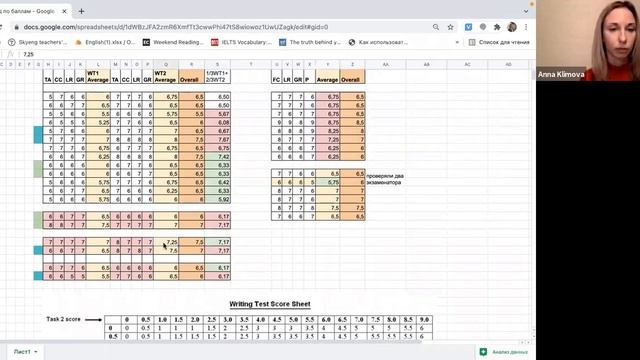
Task: Bookmark this page with the star
Action: click(x=450, y=27)
